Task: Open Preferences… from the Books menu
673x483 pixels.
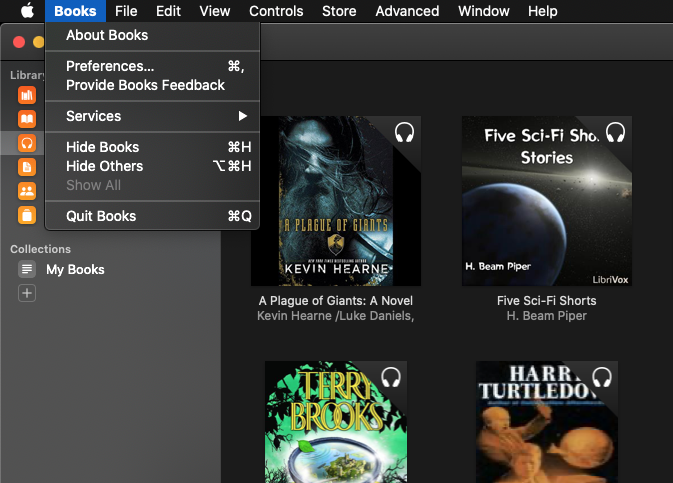Action: click(152, 66)
